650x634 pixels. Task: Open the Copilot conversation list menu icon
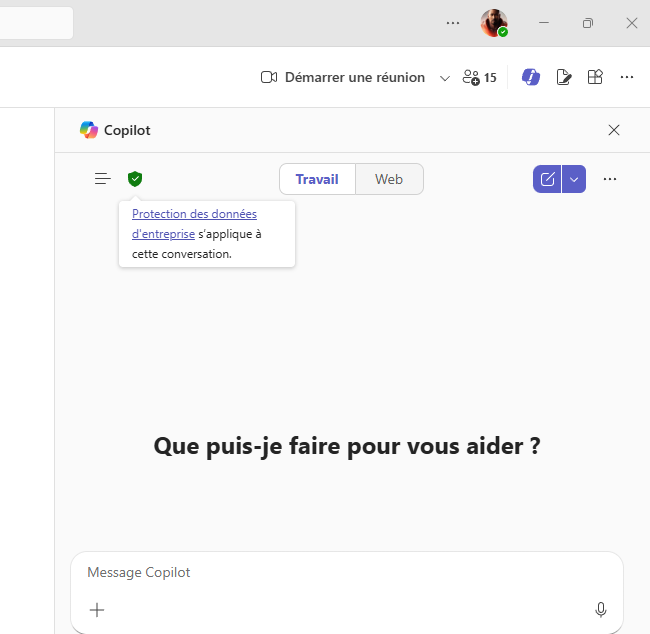coord(102,179)
